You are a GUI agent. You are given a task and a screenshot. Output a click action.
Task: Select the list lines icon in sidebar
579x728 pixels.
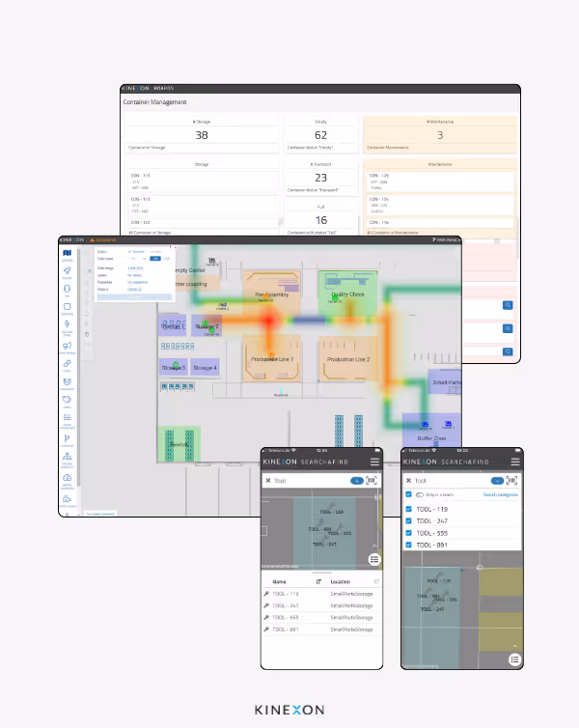coord(68,417)
